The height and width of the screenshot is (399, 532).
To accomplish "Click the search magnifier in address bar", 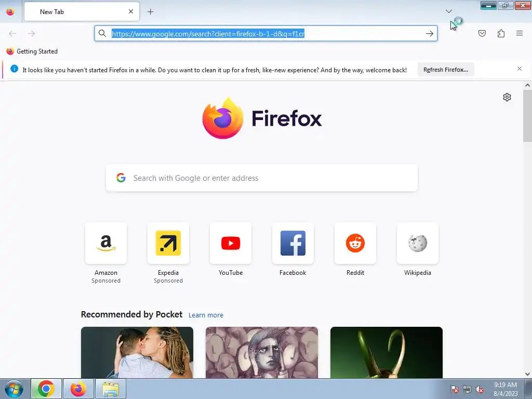I will [x=102, y=33].
